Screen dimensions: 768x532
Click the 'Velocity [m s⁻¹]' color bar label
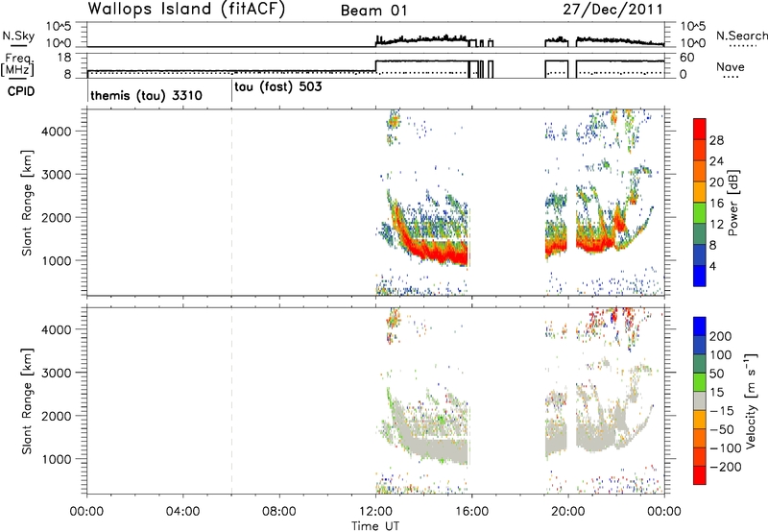[x=751, y=400]
